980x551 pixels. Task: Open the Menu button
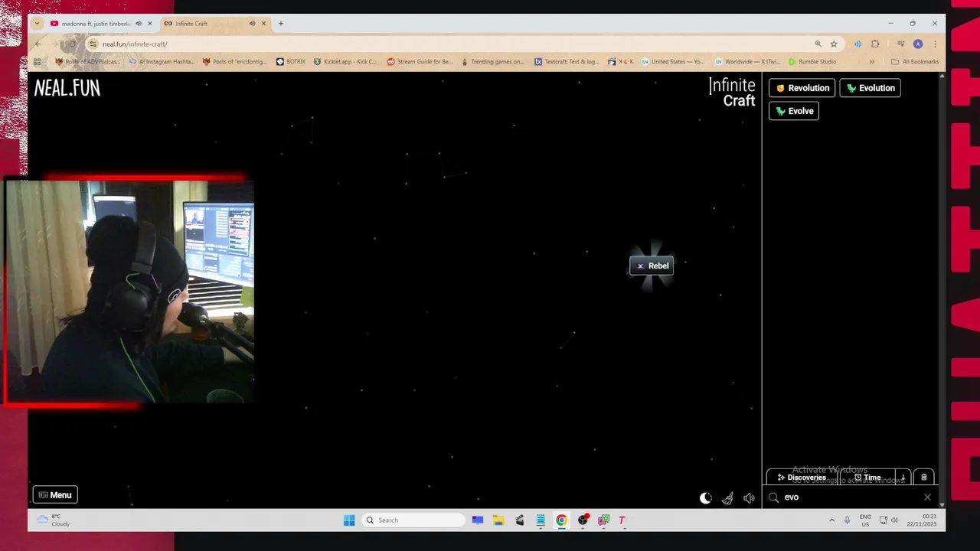55,495
